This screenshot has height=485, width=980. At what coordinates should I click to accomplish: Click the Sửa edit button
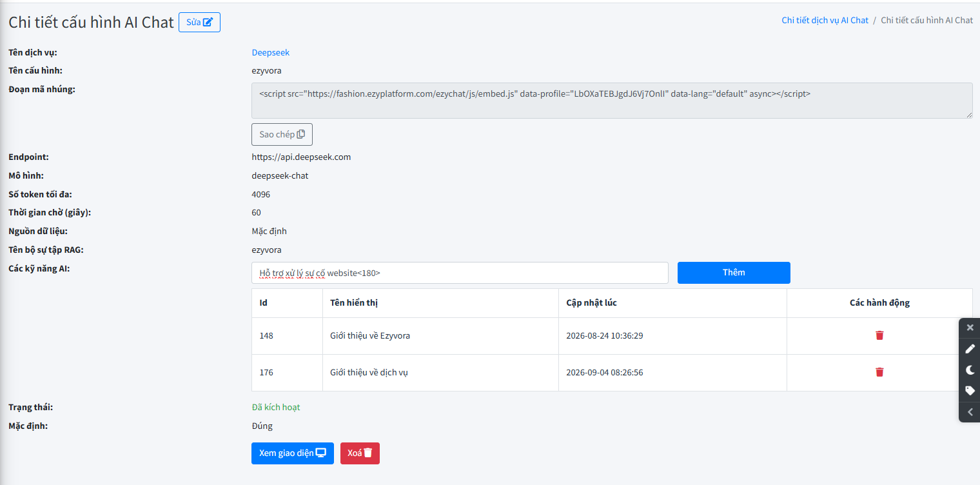coord(199,22)
